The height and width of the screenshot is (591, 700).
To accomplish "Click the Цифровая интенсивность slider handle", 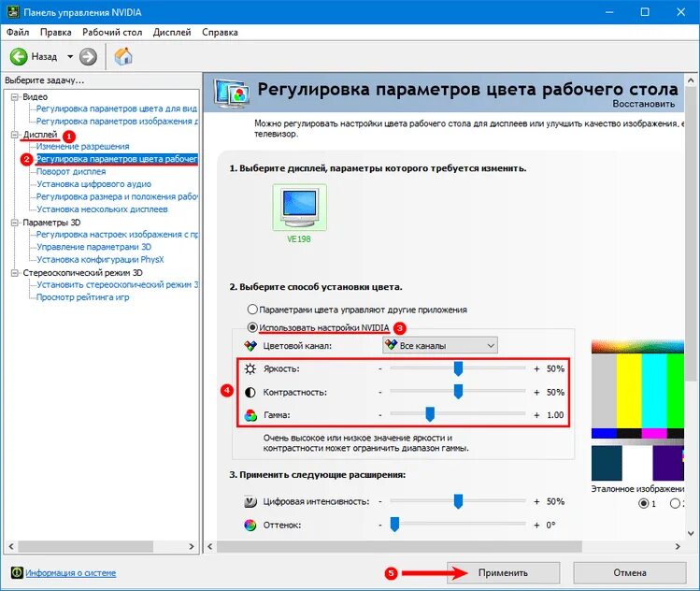I will [x=458, y=501].
